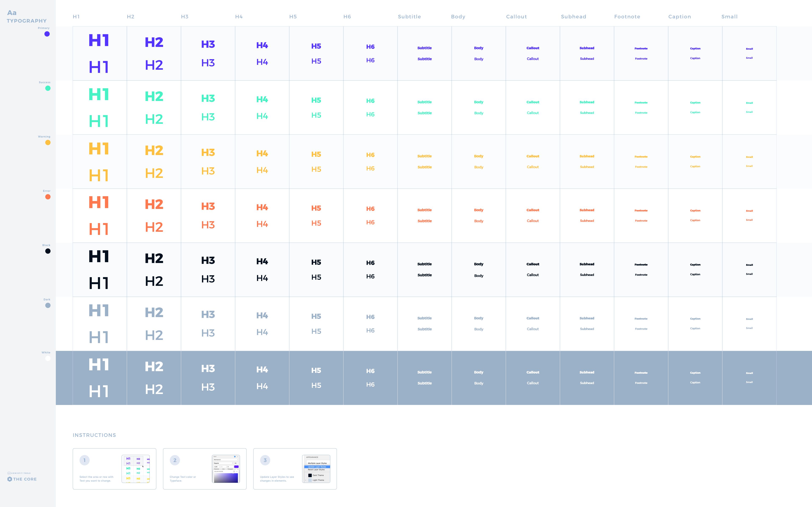Select the Error orange color dot
The height and width of the screenshot is (507, 812).
click(x=48, y=197)
